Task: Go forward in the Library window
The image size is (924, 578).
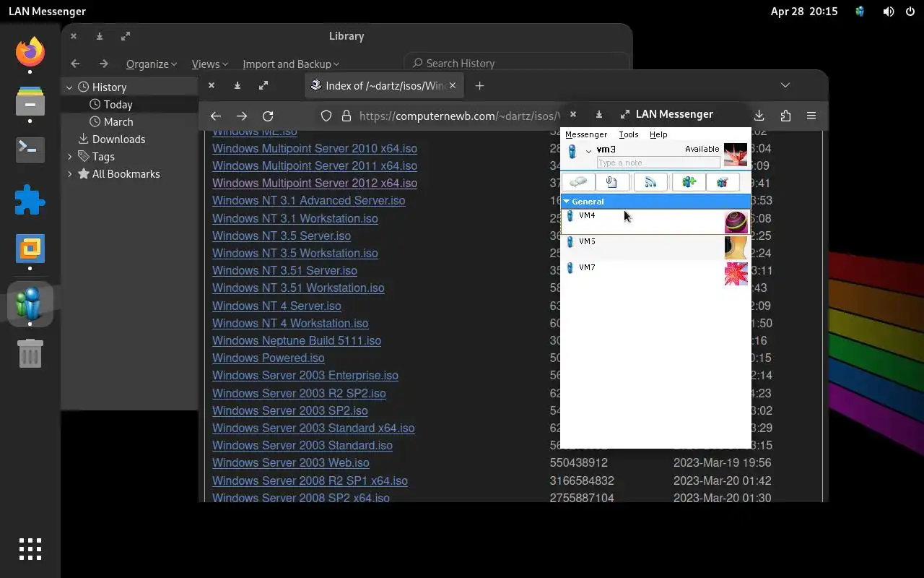Action: point(103,64)
